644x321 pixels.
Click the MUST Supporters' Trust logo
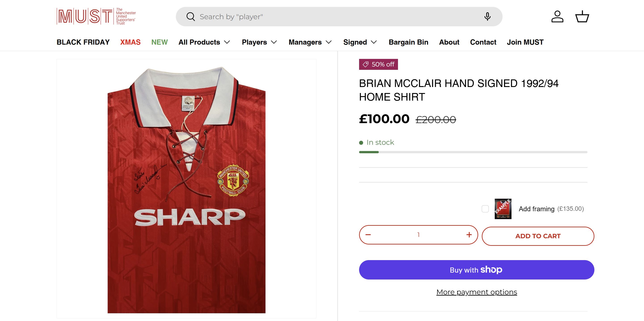[x=96, y=17]
